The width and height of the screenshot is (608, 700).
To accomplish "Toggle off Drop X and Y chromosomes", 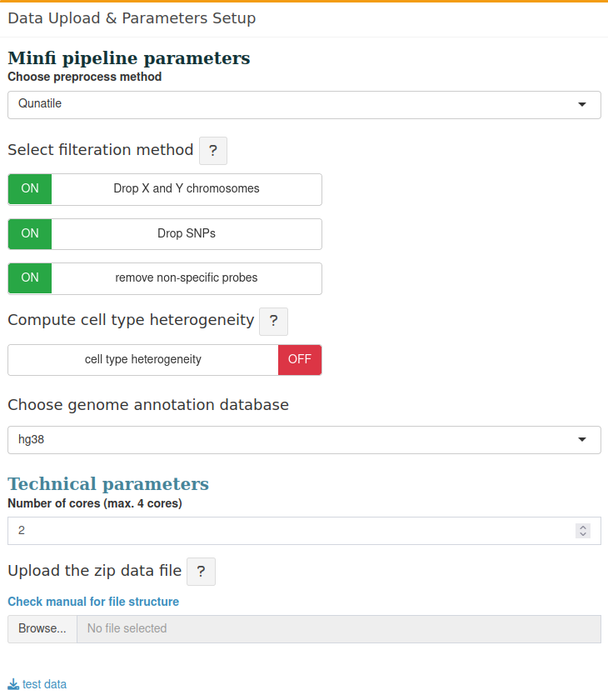I will point(165,189).
